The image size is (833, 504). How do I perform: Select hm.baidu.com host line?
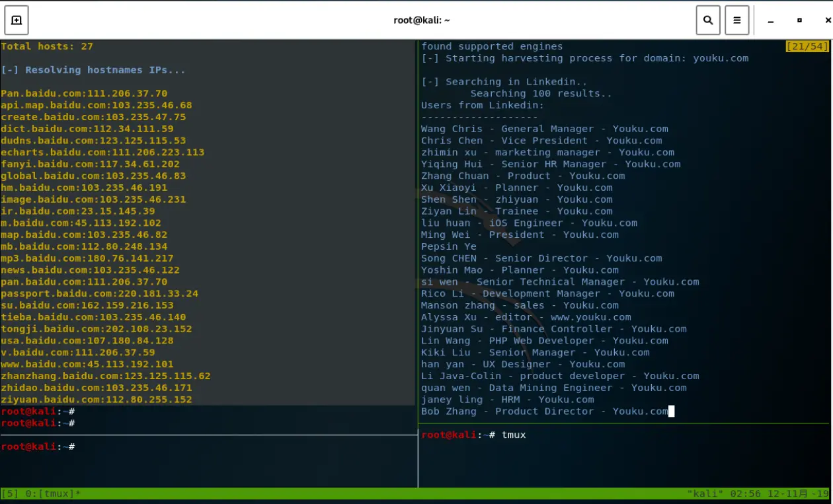[84, 188]
